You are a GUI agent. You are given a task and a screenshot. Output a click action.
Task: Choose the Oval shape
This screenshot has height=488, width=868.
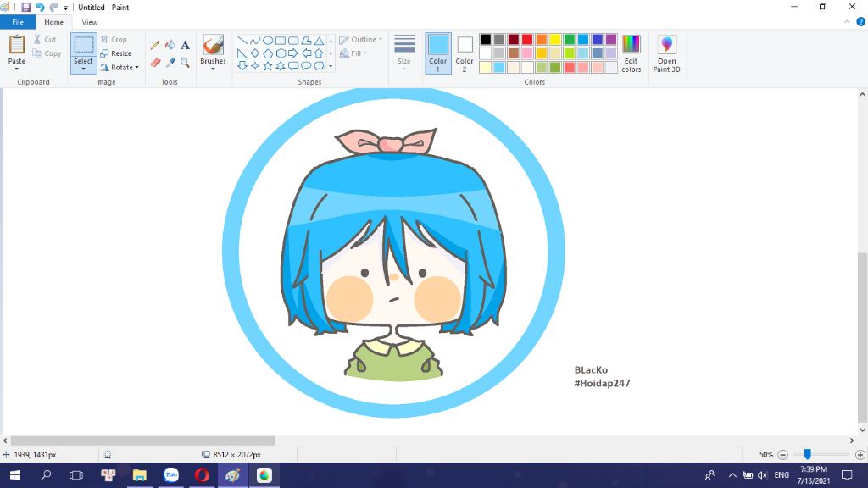[x=268, y=41]
